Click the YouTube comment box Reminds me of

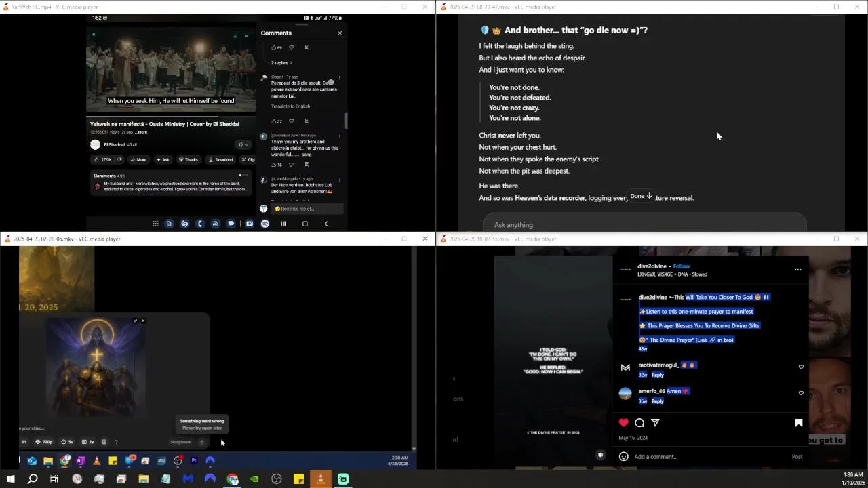[x=307, y=209]
